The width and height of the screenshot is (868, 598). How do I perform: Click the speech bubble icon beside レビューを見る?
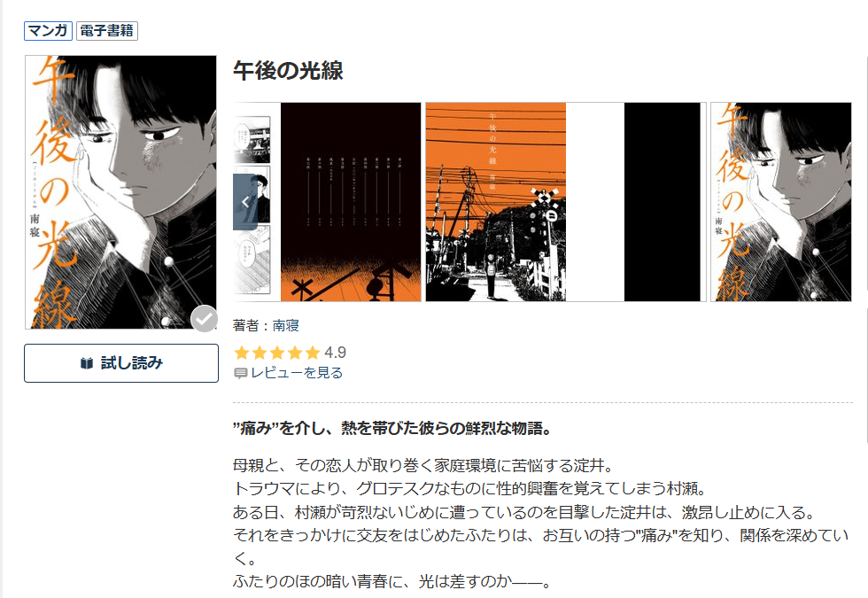[240, 373]
